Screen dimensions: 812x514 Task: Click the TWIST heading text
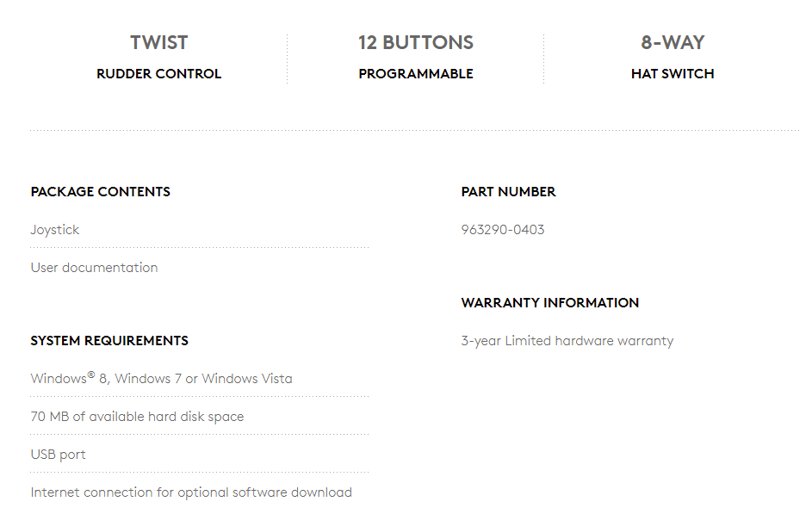159,42
